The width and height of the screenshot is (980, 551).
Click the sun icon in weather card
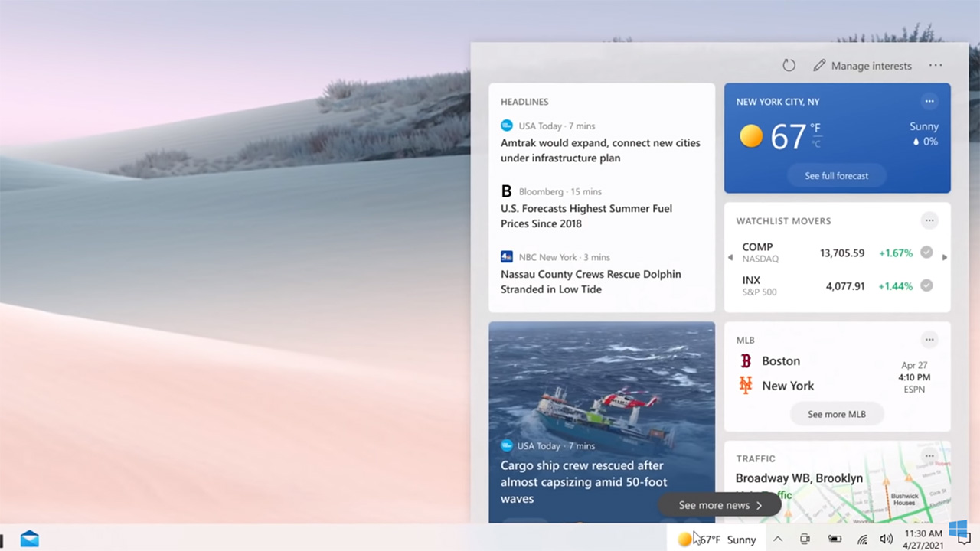(x=751, y=136)
